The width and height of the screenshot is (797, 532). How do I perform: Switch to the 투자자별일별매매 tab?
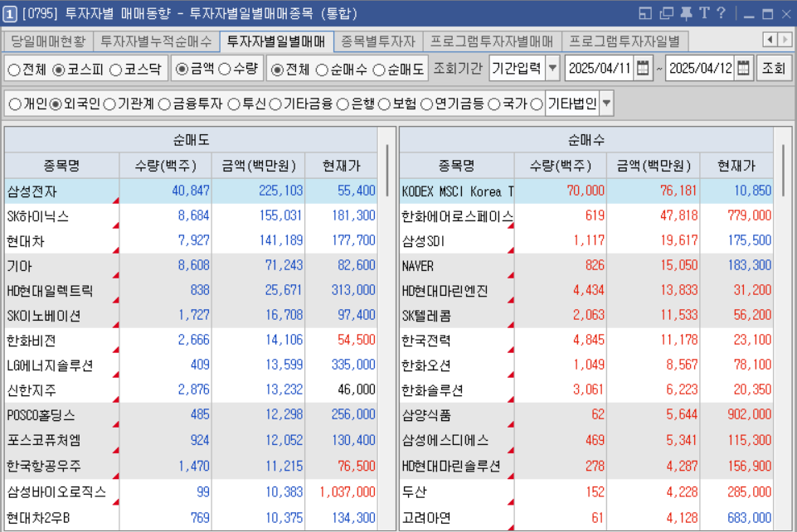click(x=276, y=41)
